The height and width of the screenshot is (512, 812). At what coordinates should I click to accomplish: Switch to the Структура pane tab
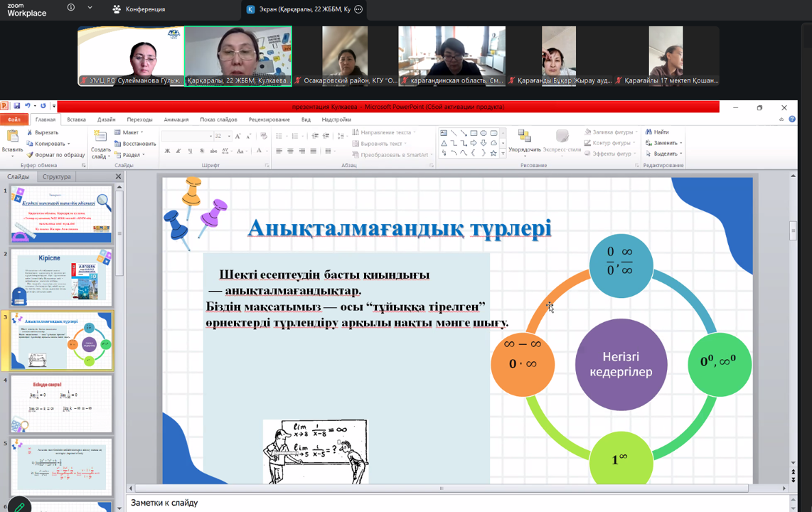[56, 176]
